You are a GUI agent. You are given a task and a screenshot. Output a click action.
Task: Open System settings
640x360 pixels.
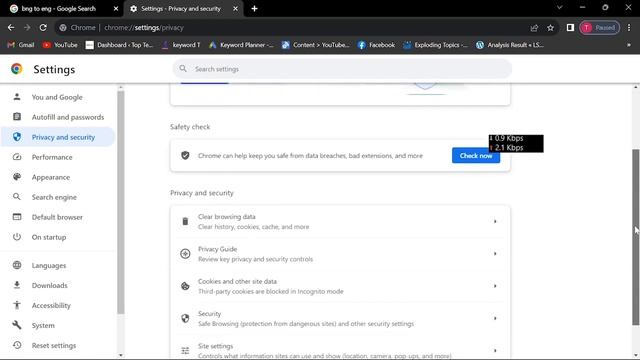click(57, 325)
